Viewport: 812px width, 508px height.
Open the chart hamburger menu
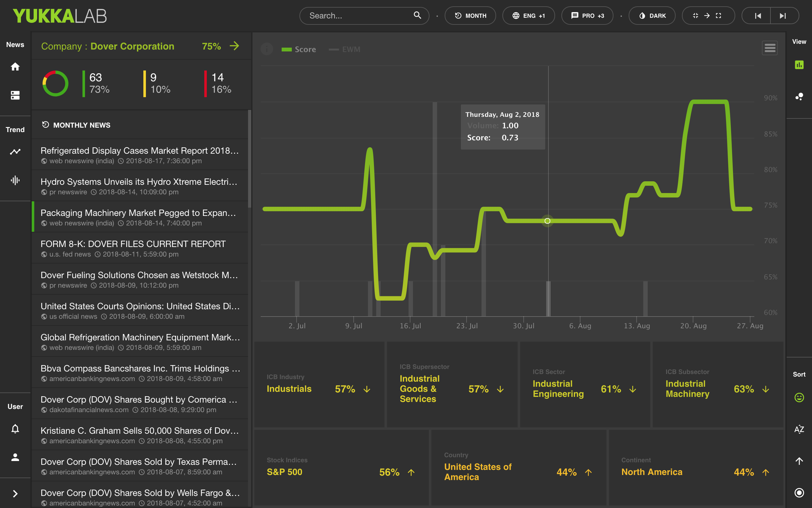(x=770, y=48)
